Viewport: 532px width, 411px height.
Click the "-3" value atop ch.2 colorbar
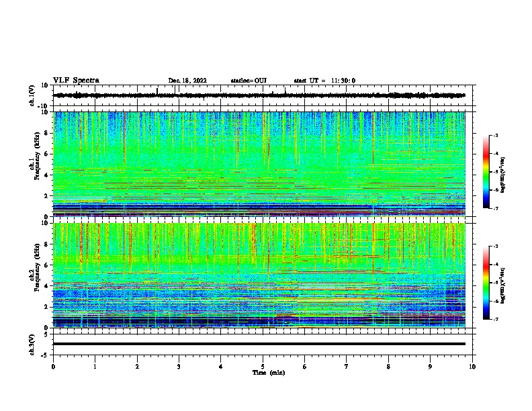[x=495, y=246]
